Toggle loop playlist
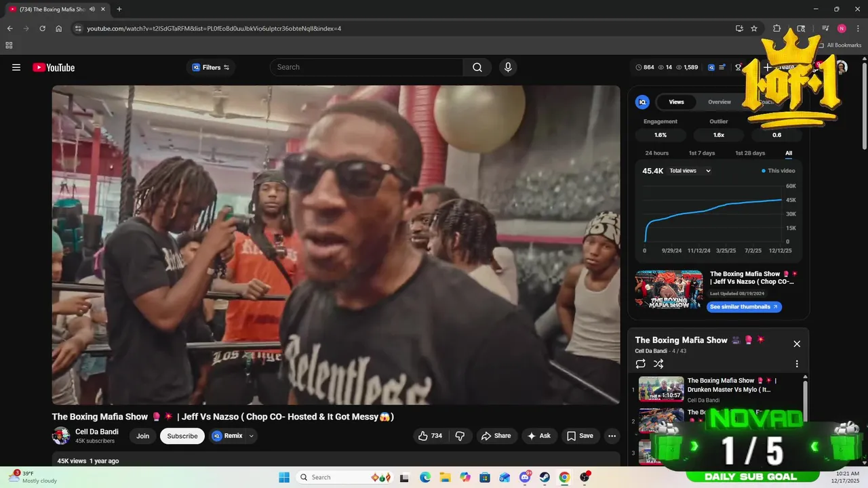 pos(641,364)
